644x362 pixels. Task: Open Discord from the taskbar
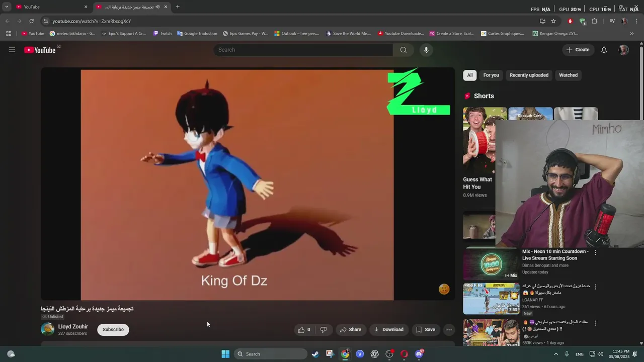419,354
